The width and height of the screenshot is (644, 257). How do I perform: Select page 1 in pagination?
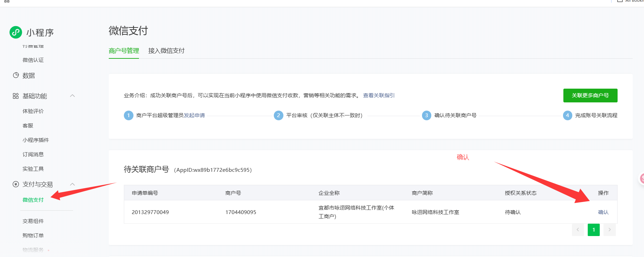pyautogui.click(x=594, y=230)
